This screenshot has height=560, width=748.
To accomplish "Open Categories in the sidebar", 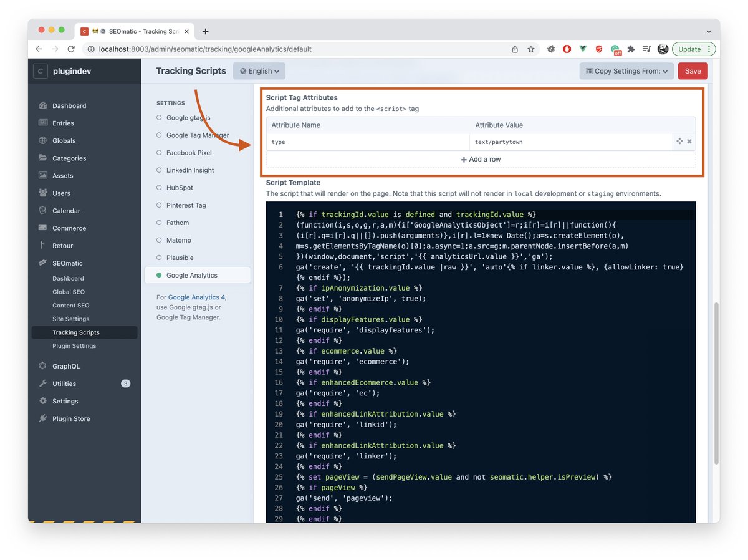I will 69,158.
